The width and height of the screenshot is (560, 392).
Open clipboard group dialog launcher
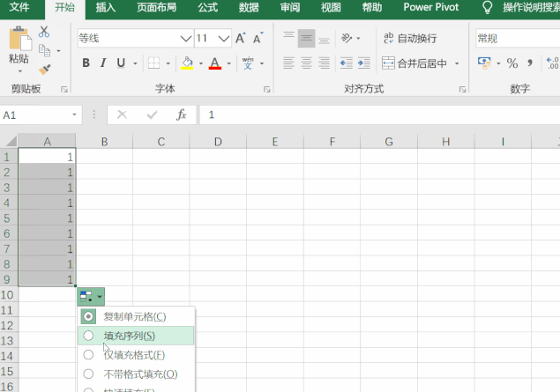coord(64,90)
